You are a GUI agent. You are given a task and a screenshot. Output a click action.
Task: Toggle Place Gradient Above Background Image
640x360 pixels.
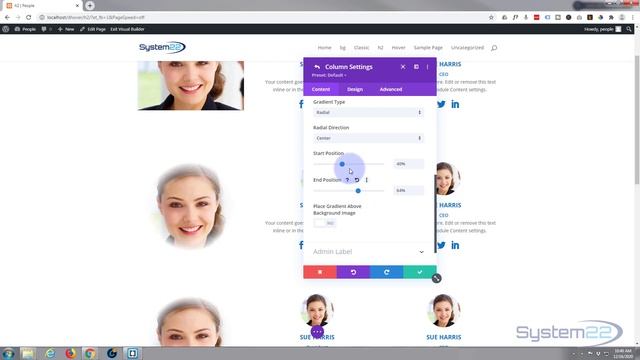[324, 223]
